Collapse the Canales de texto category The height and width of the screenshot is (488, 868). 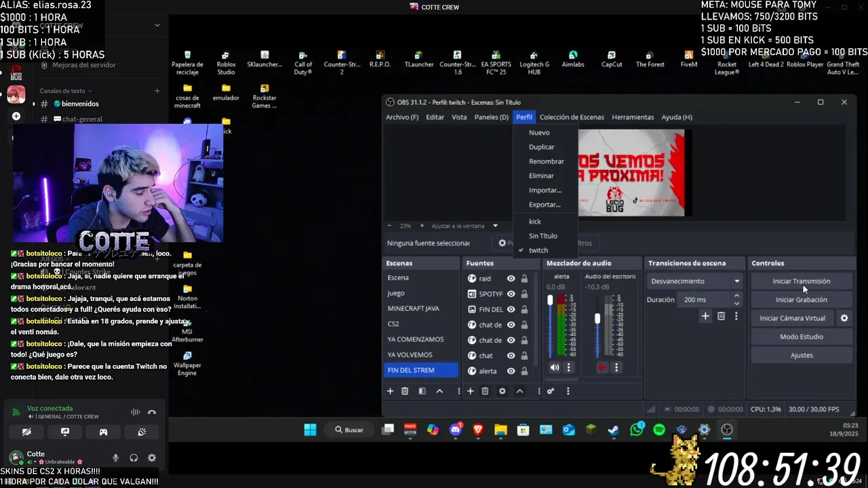(x=65, y=91)
